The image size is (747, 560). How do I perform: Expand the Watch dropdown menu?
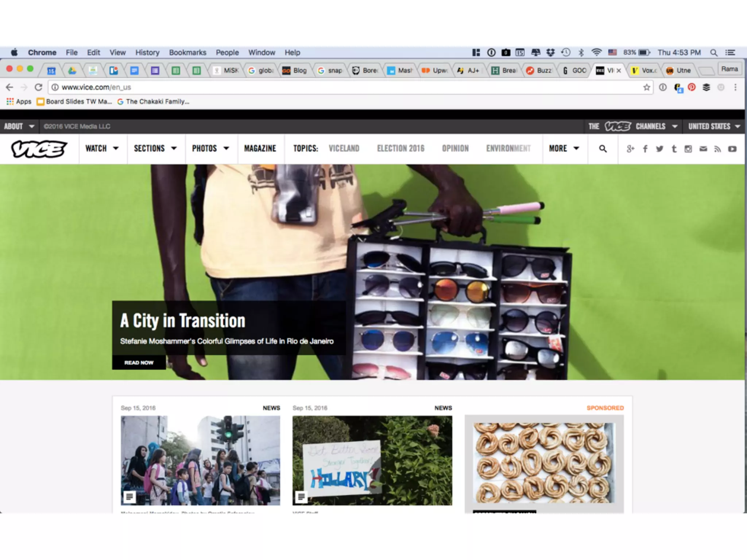[102, 148]
